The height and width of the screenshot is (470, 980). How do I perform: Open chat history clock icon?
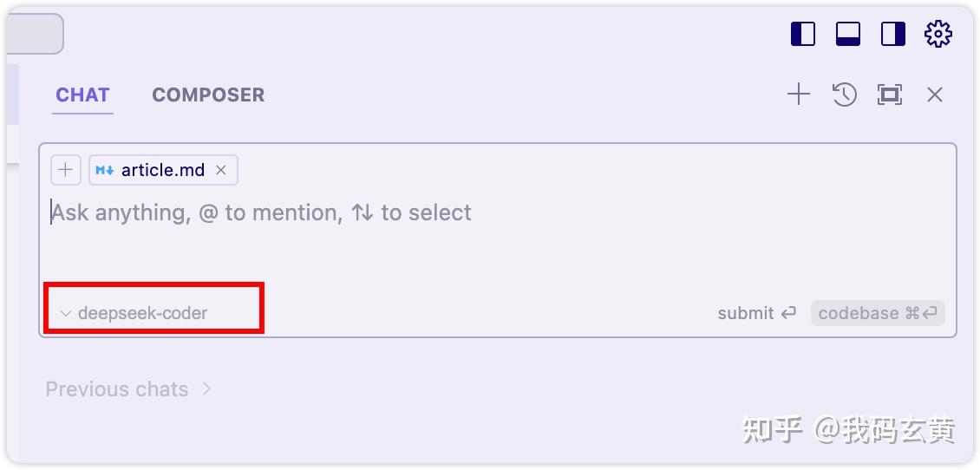tap(844, 95)
